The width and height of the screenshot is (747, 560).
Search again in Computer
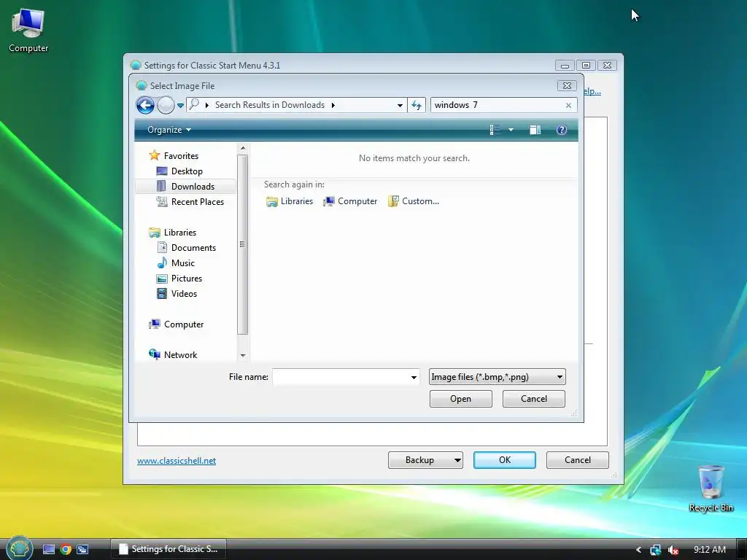(350, 201)
